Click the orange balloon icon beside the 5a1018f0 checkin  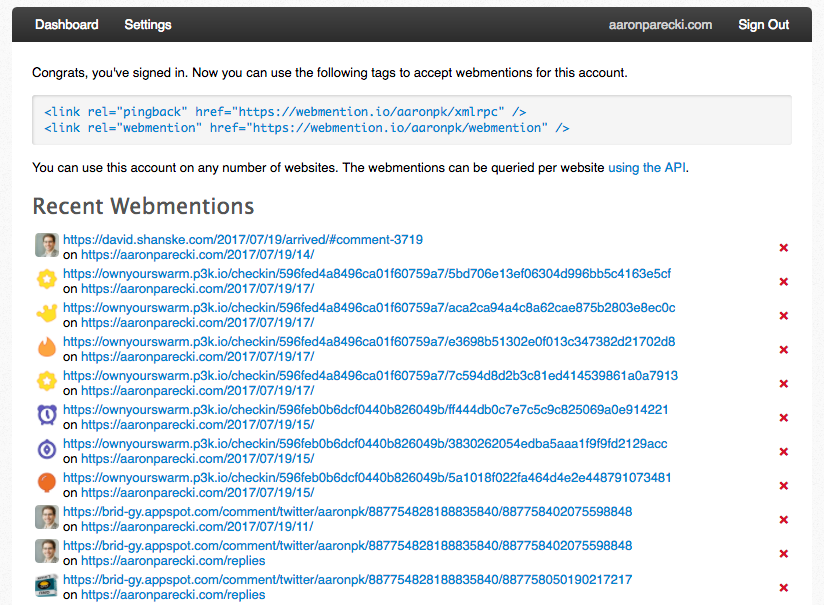click(x=47, y=483)
